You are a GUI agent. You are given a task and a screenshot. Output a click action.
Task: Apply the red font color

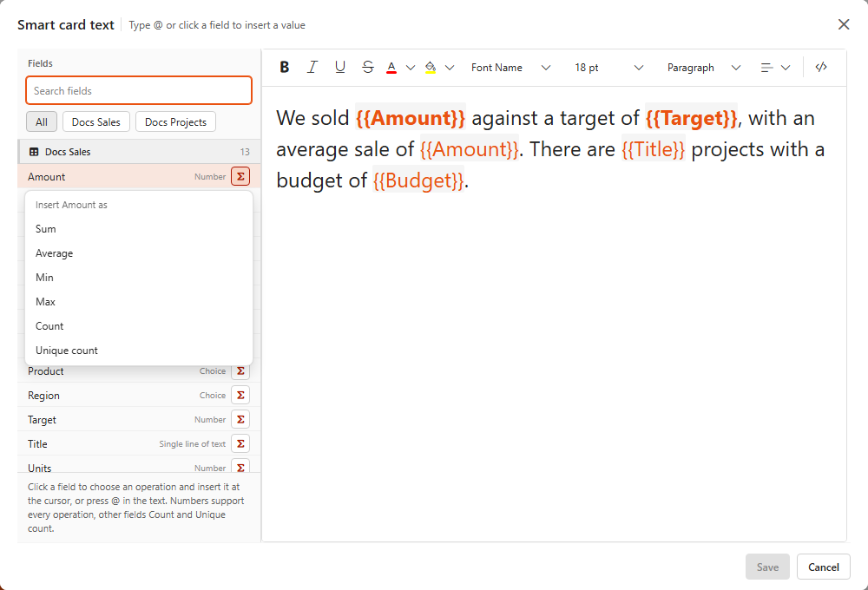(x=391, y=68)
